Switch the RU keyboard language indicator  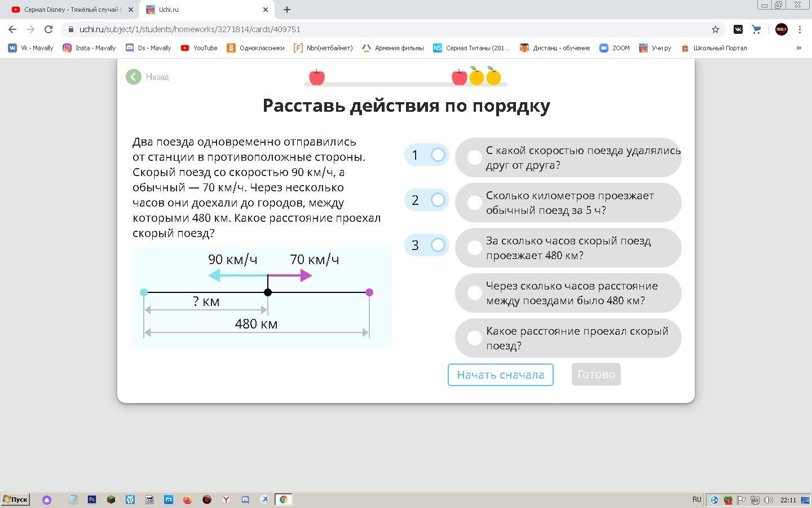pos(697,500)
